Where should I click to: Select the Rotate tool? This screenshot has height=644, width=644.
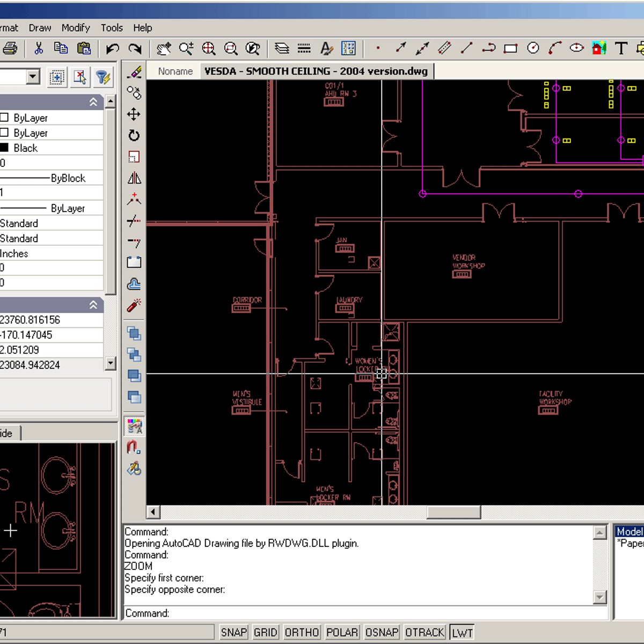point(134,135)
